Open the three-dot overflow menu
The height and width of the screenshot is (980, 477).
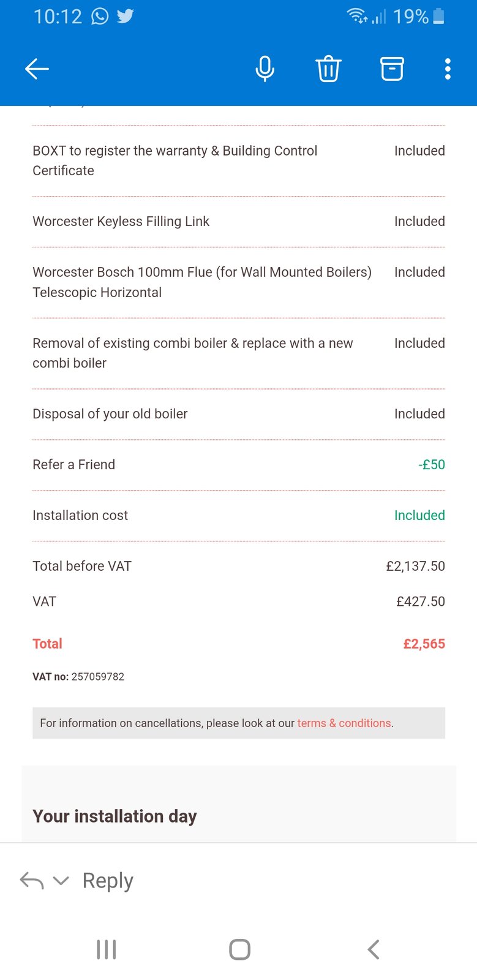448,69
